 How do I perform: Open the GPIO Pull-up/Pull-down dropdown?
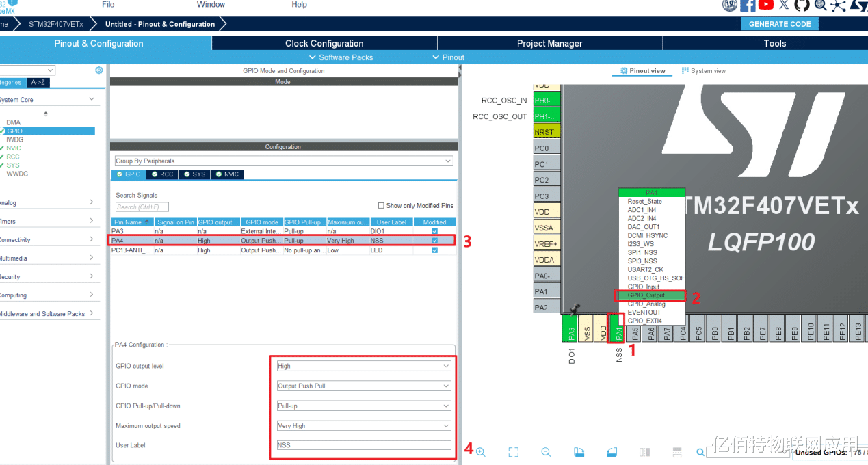(x=363, y=406)
